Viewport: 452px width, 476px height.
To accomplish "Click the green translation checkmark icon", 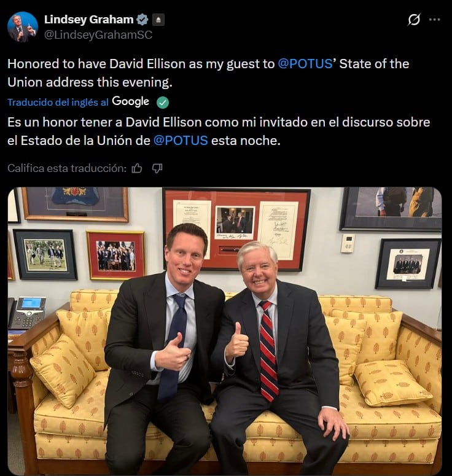I will point(163,103).
